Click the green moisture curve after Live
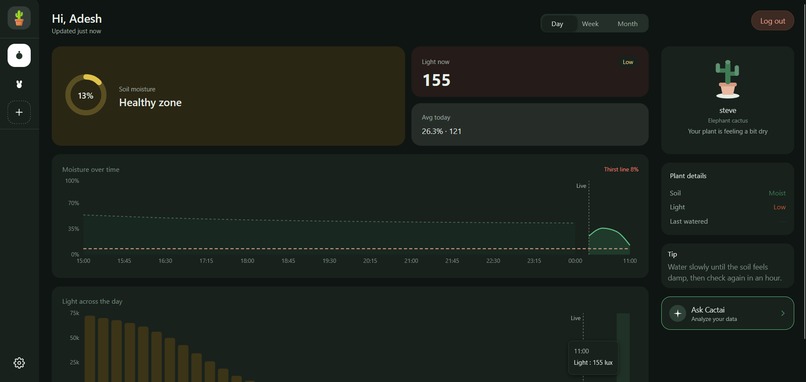The width and height of the screenshot is (806, 382). pyautogui.click(x=609, y=241)
